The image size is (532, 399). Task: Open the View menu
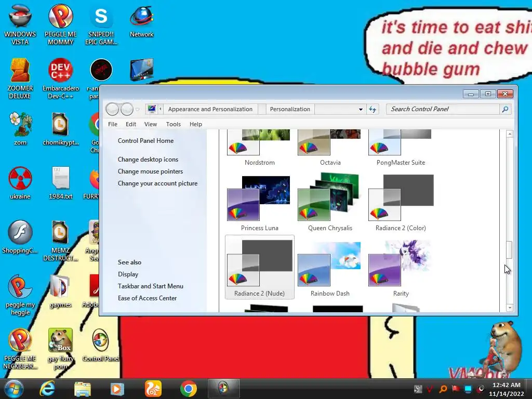point(150,124)
